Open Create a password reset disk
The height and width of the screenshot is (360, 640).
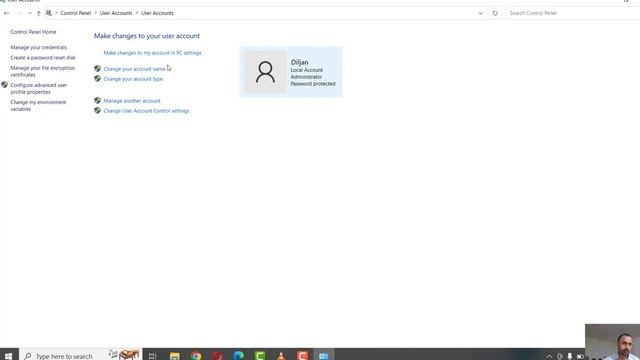tap(43, 58)
